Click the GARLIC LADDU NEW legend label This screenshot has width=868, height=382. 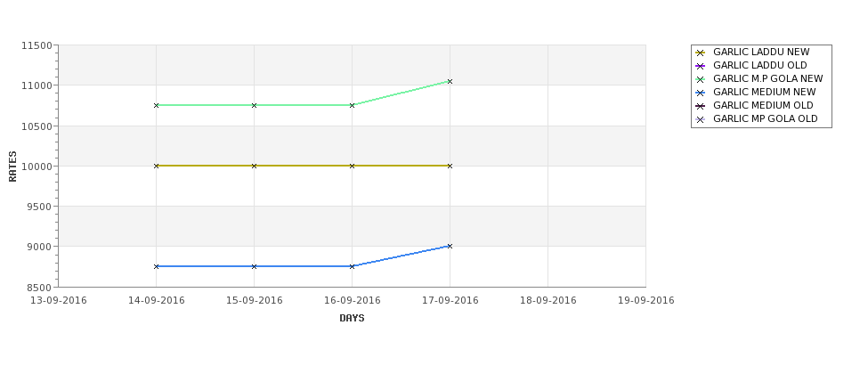coord(761,52)
